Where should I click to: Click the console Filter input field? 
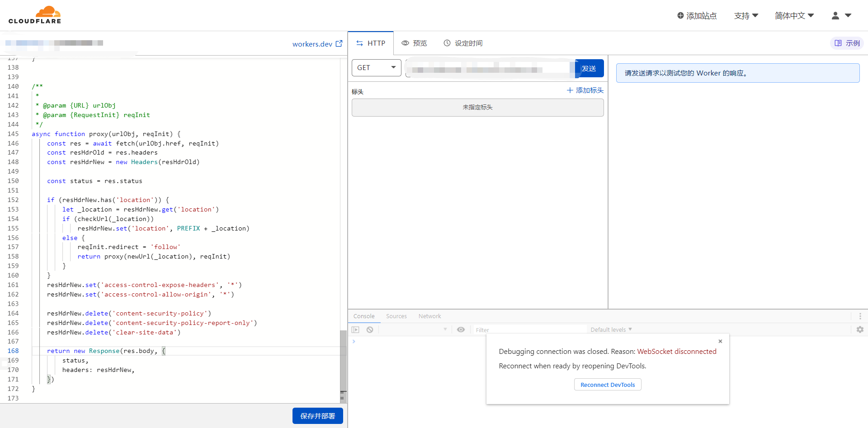[529, 330]
